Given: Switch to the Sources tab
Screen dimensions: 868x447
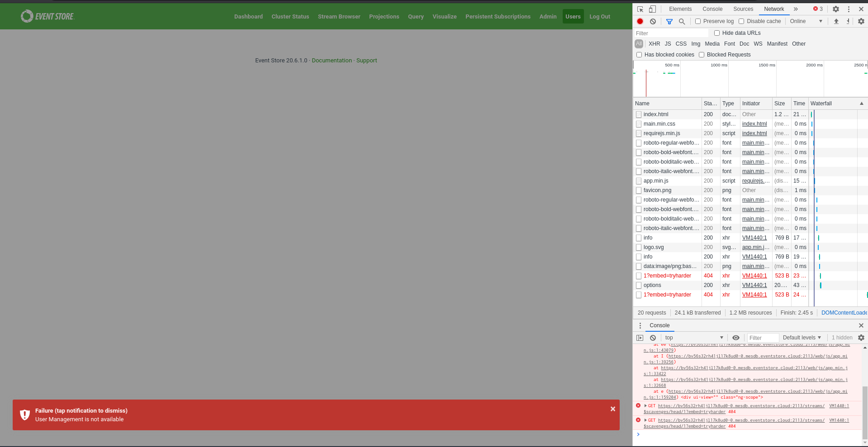Looking at the screenshot, I should tap(743, 9).
